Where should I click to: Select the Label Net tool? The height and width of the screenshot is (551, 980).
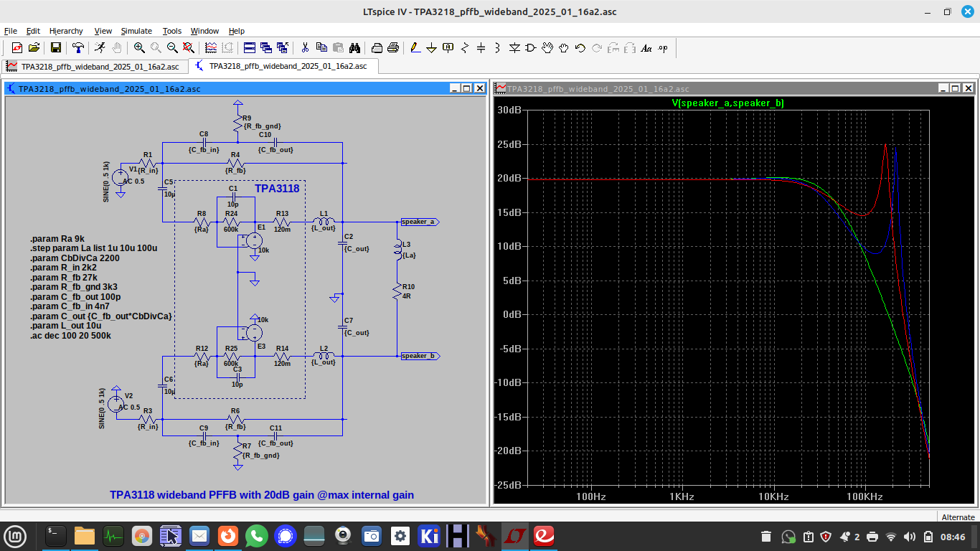(x=448, y=48)
